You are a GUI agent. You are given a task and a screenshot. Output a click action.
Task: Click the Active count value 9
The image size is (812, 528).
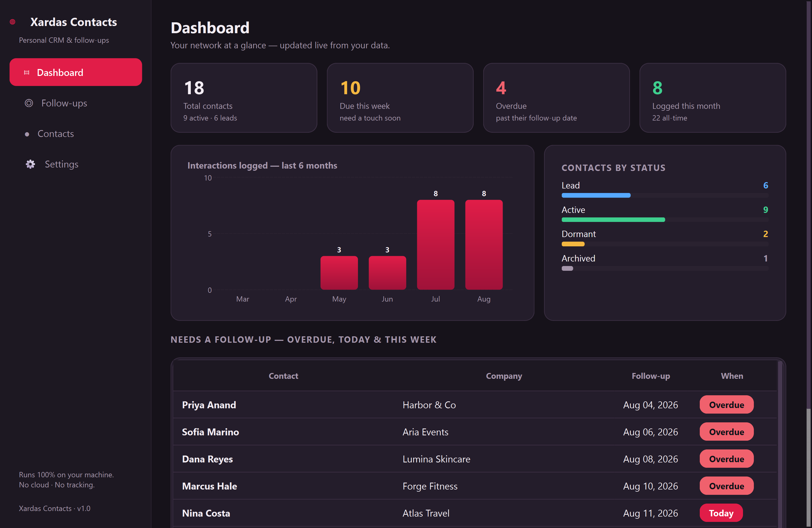[765, 209]
